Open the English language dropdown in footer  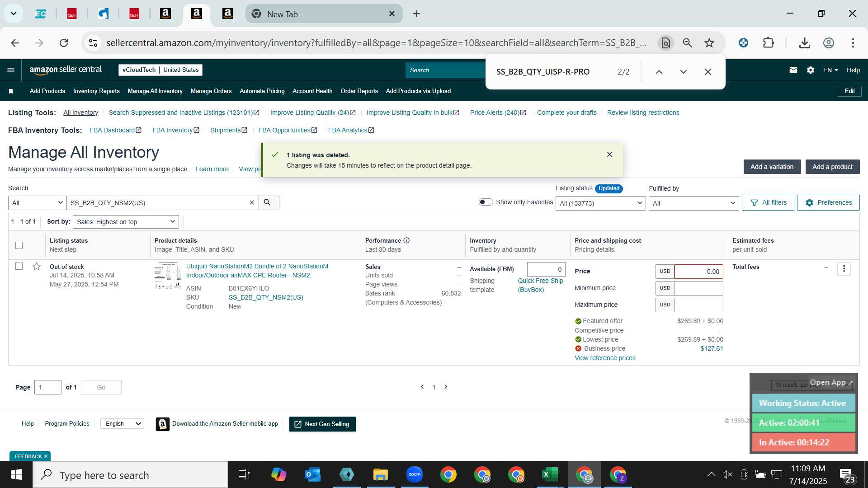(x=122, y=424)
